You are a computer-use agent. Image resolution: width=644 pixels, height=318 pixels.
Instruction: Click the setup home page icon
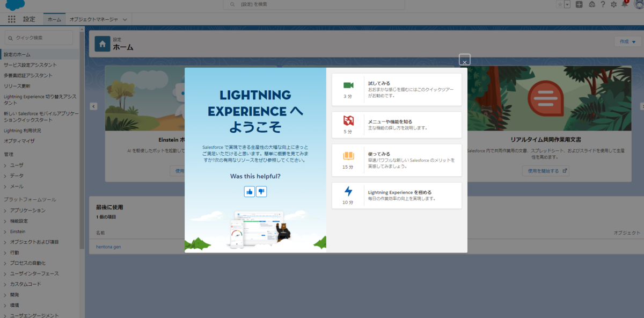pos(103,44)
